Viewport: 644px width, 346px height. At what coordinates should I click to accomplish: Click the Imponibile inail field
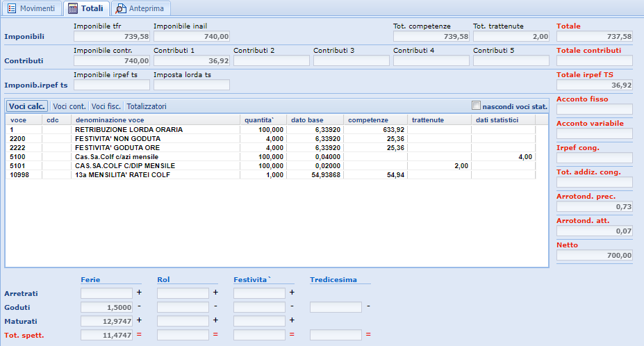click(191, 37)
